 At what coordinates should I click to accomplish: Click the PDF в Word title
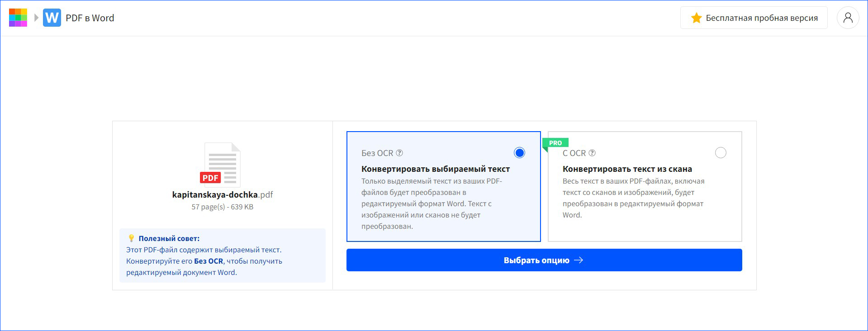[x=90, y=18]
